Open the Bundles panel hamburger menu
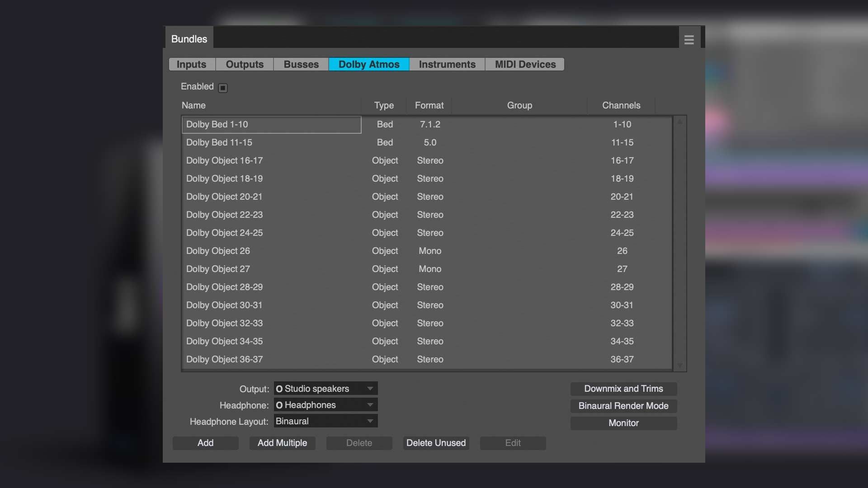 689,40
